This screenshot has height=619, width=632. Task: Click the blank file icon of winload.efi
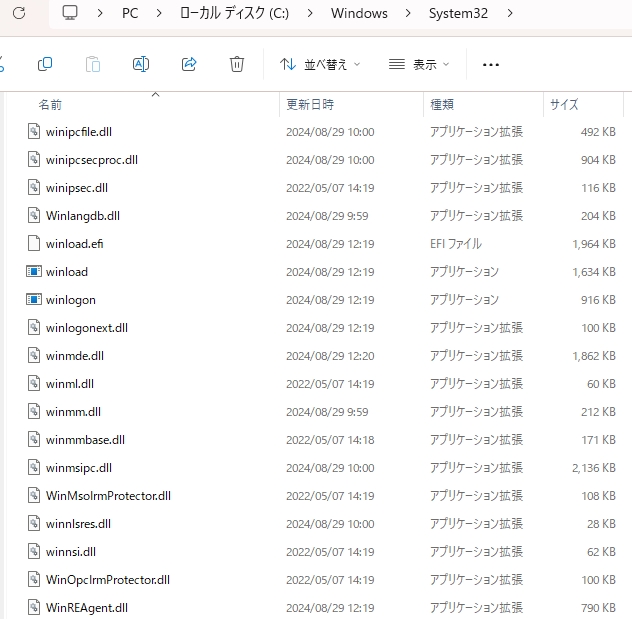point(34,243)
